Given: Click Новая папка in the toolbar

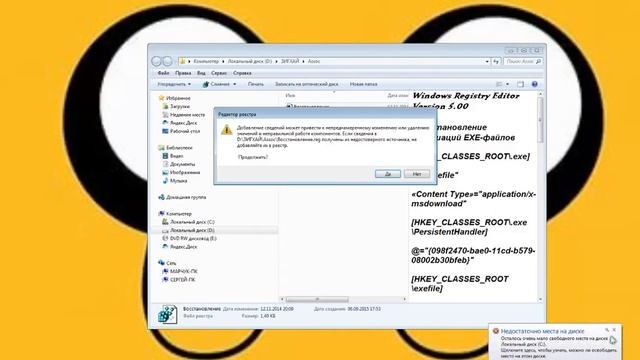Looking at the screenshot, I should point(363,84).
